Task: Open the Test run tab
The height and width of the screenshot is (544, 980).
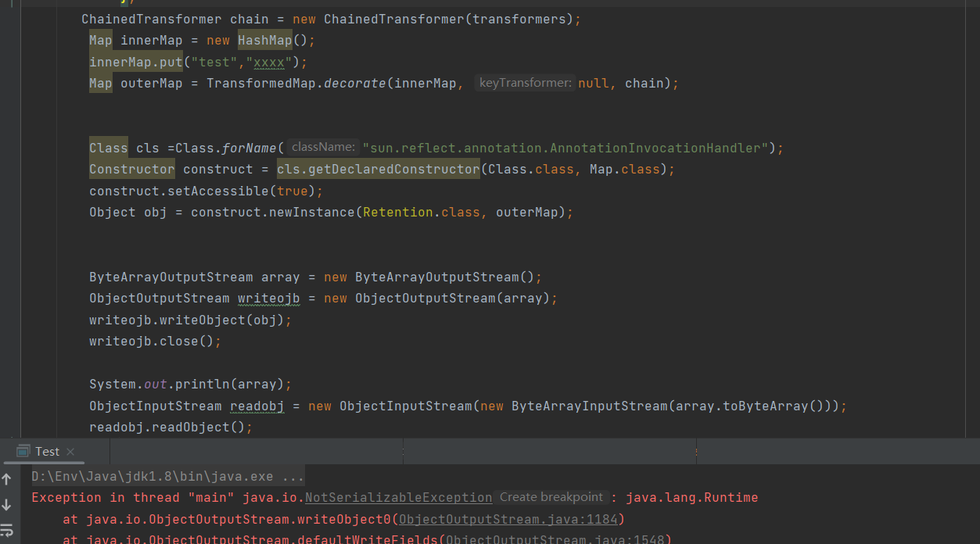Action: (x=47, y=452)
